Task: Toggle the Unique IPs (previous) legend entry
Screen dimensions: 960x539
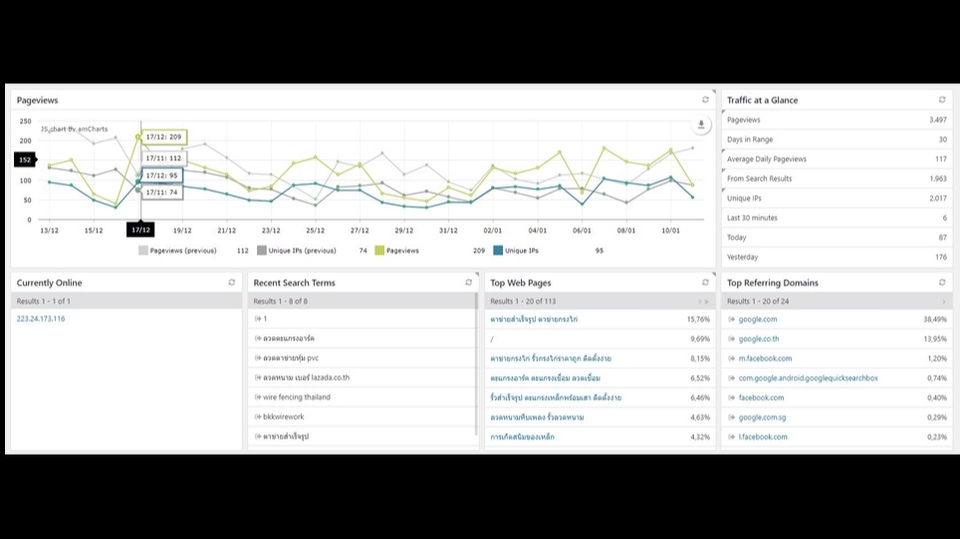Action: pos(297,251)
